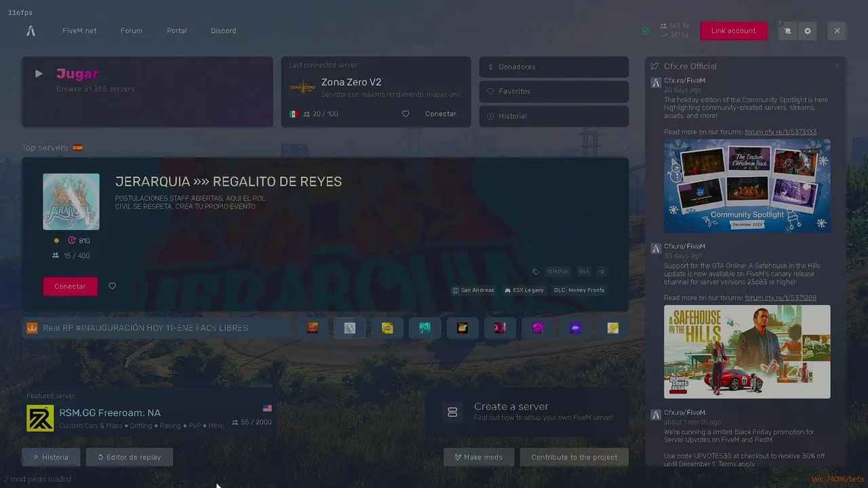Open the Forum menu item
This screenshot has height=488, width=868.
(x=132, y=30)
